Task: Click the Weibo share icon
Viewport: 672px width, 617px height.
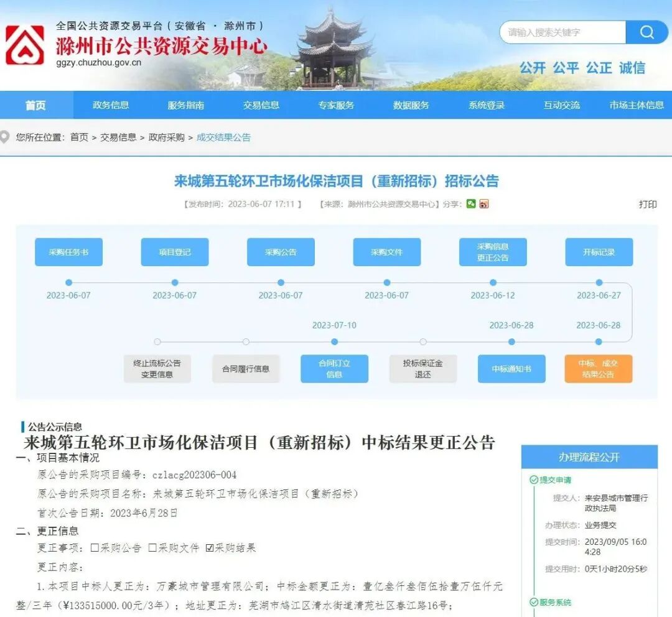Action: (485, 204)
